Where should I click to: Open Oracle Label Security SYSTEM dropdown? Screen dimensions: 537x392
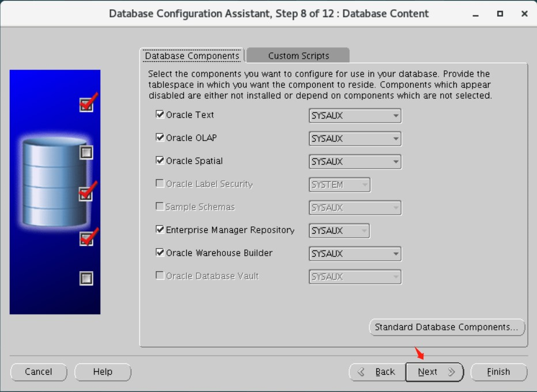339,185
